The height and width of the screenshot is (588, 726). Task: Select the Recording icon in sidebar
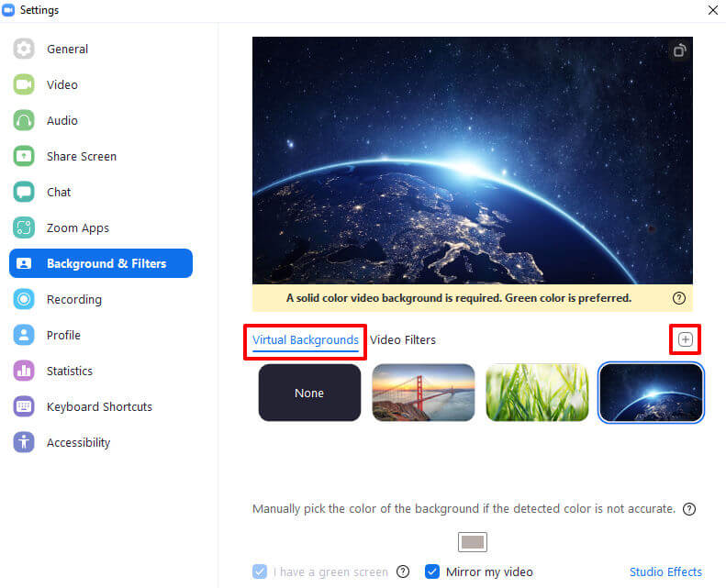tap(24, 299)
